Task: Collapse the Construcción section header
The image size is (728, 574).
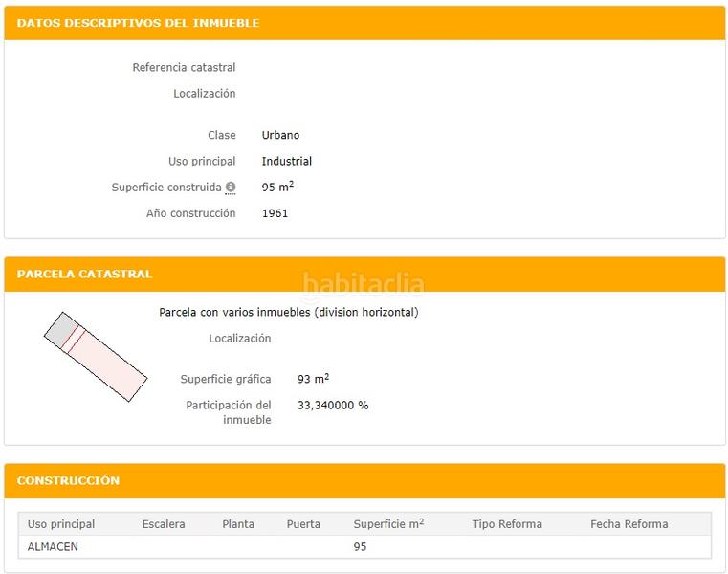Action: click(68, 480)
